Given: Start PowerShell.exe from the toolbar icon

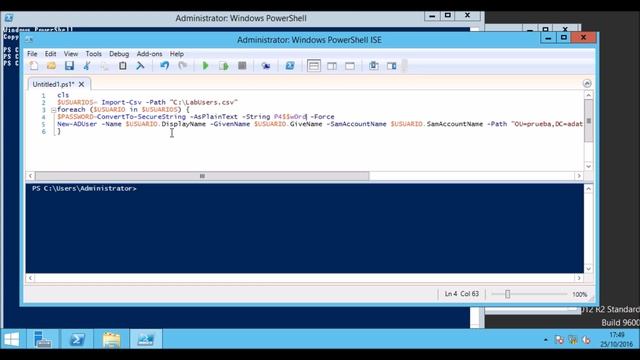Looking at the screenshot, I should (x=290, y=66).
